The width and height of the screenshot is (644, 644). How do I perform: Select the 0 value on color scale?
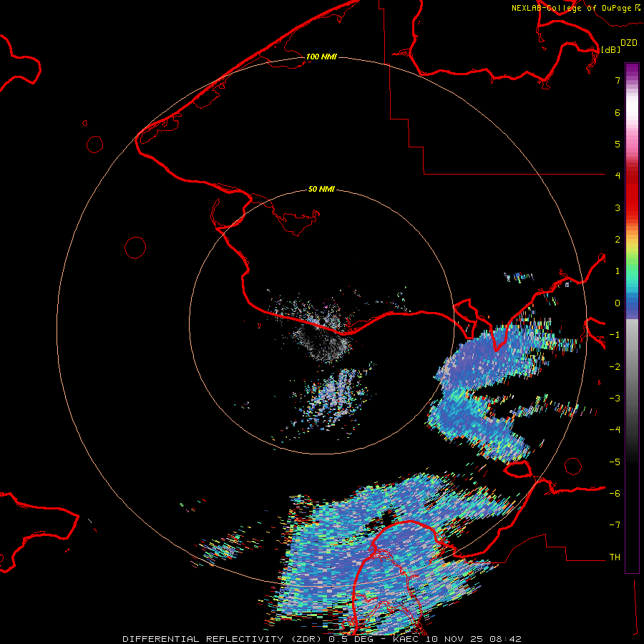click(x=618, y=303)
